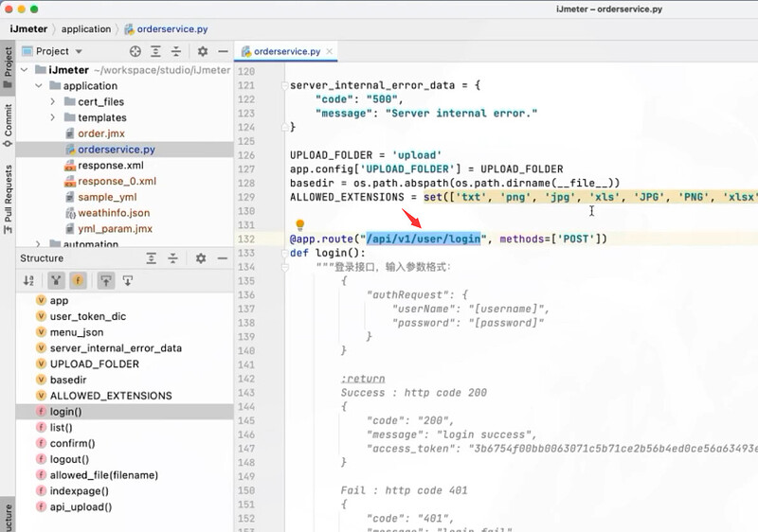
Task: Collapse the iJmeter root folder
Action: pyautogui.click(x=25, y=70)
